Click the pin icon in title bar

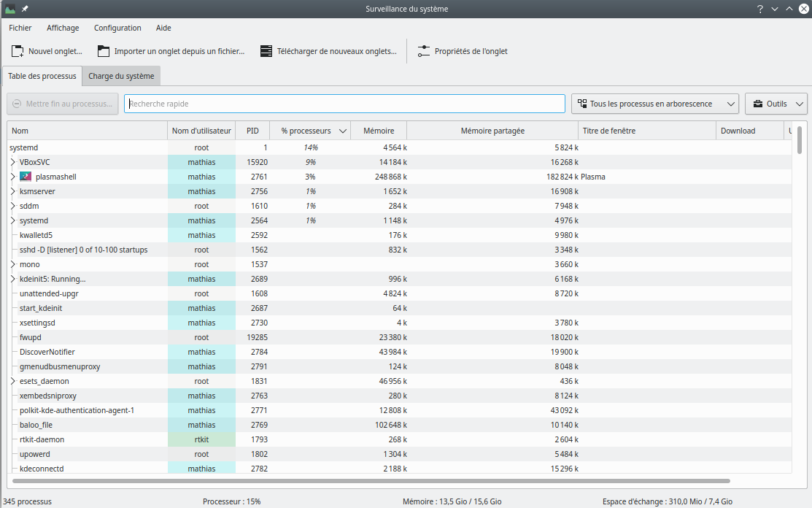[x=26, y=9]
